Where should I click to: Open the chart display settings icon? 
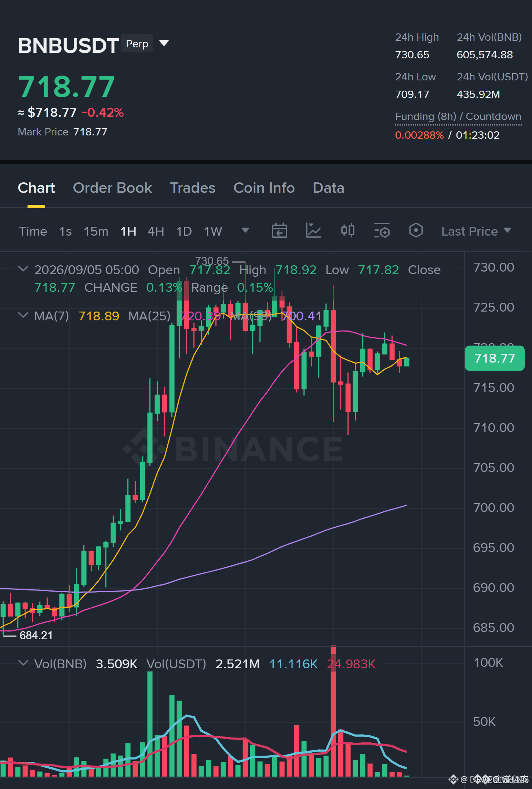[382, 231]
